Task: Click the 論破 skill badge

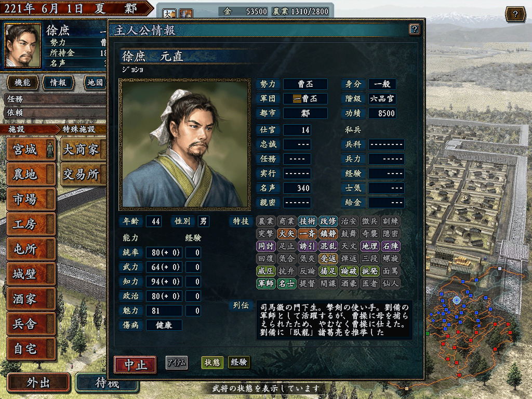Action: point(349,271)
